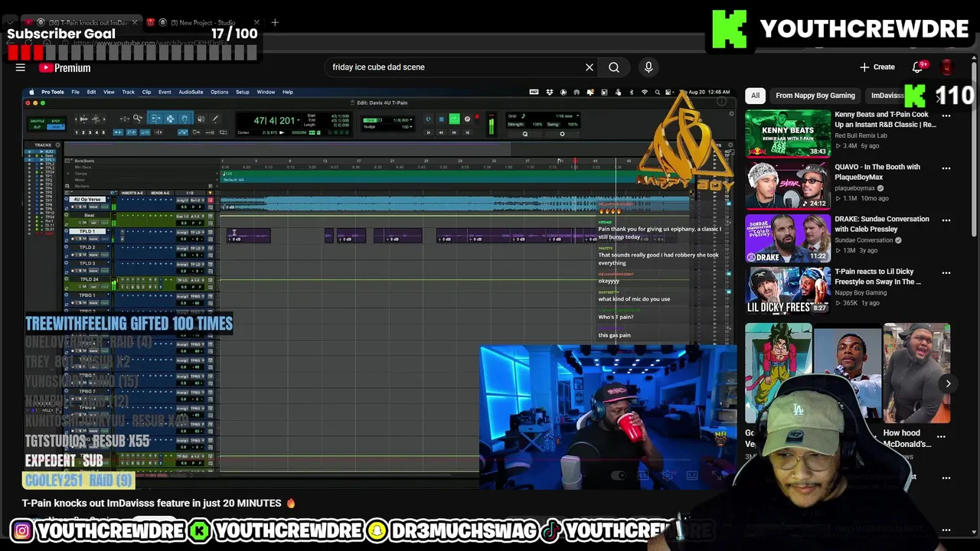Viewport: 980px width, 551px height.
Task: Mute the 4U Op Verse track
Action: [85, 207]
